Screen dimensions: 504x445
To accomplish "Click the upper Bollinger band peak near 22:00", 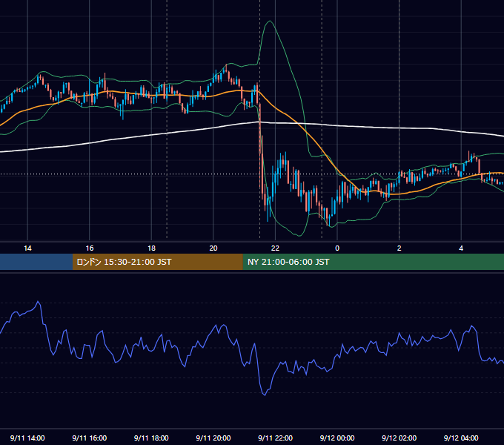I will 270,22.
